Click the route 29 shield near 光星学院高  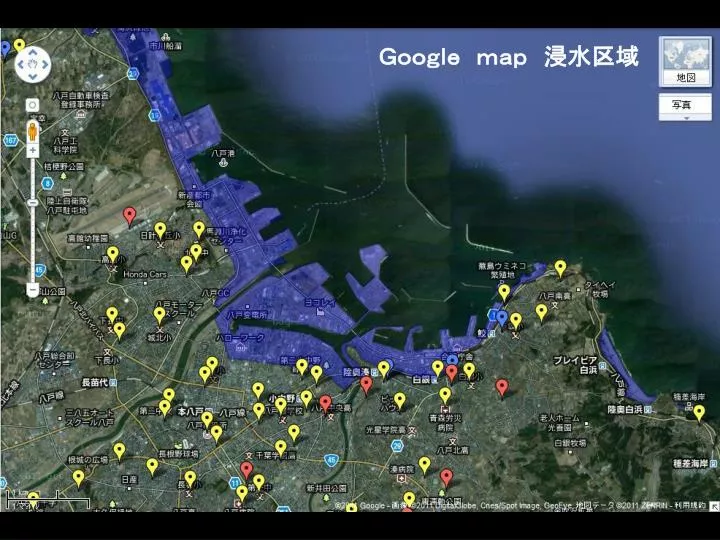(x=398, y=445)
